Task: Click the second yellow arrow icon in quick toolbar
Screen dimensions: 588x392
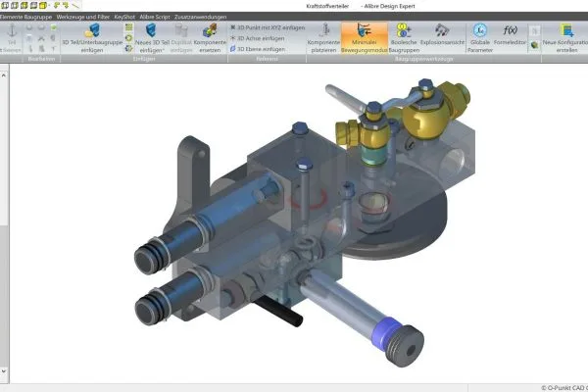Action: [x=66, y=5]
